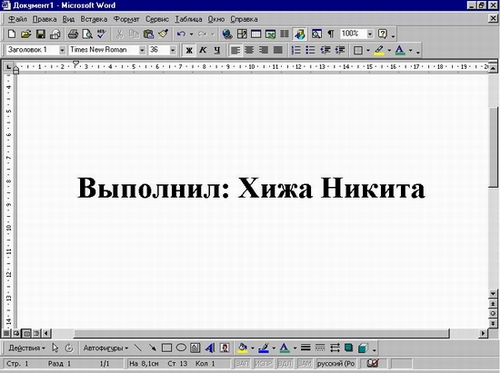Select the Oval drawing tool
Image resolution: width=500 pixels, height=373 pixels.
pyautogui.click(x=181, y=348)
